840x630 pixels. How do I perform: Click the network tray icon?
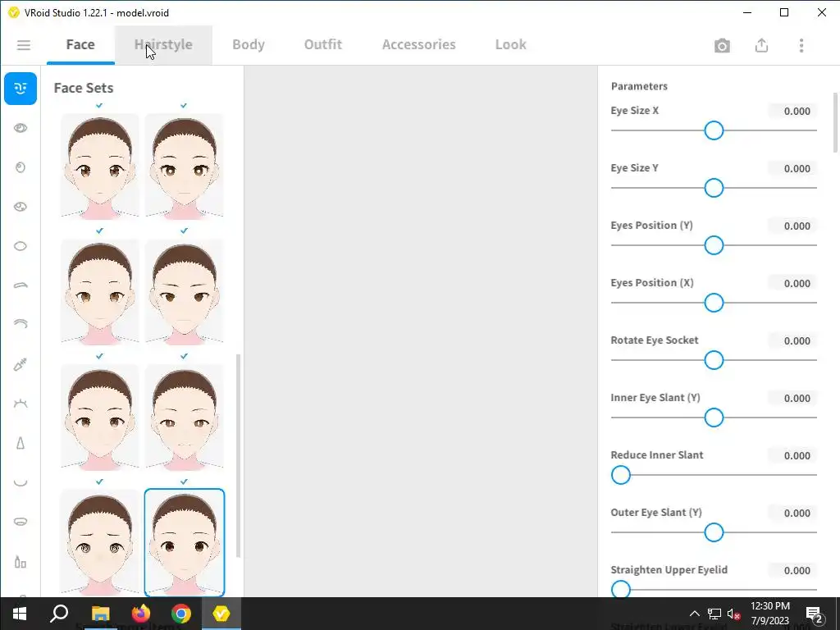coord(714,614)
